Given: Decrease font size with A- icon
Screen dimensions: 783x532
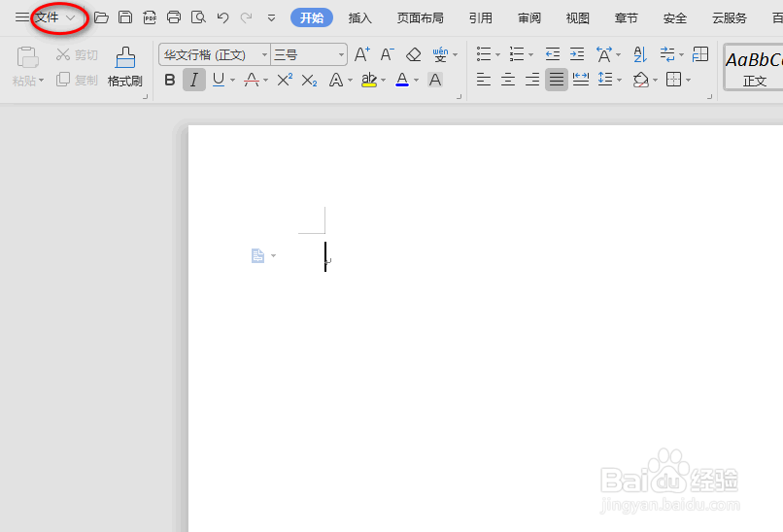Looking at the screenshot, I should tap(388, 54).
